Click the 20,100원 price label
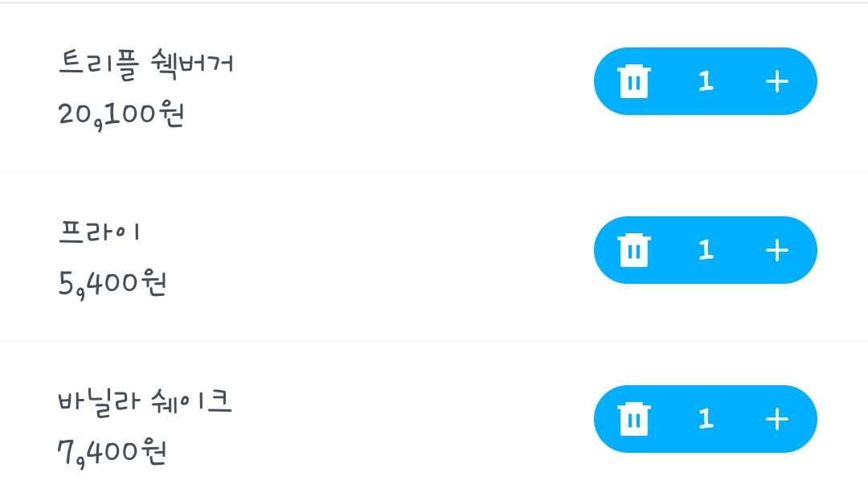This screenshot has height=501, width=868. [x=121, y=115]
